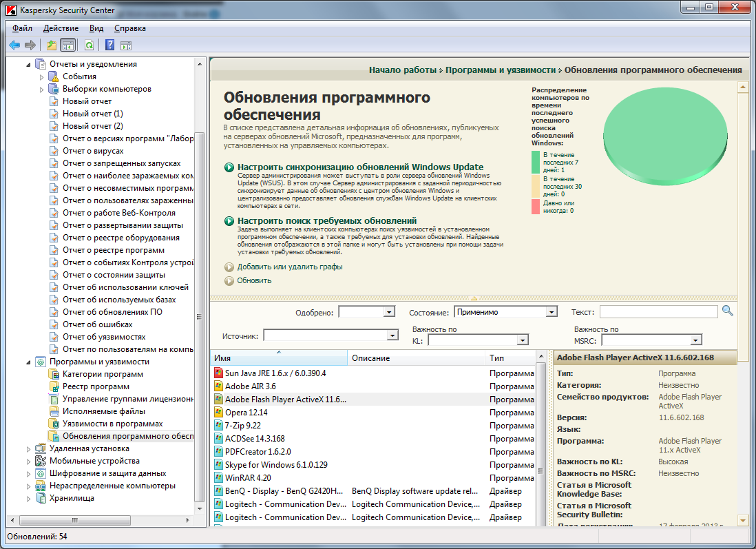
Task: Click the Настроить поиск требуемых обновлений link
Action: click(x=326, y=221)
